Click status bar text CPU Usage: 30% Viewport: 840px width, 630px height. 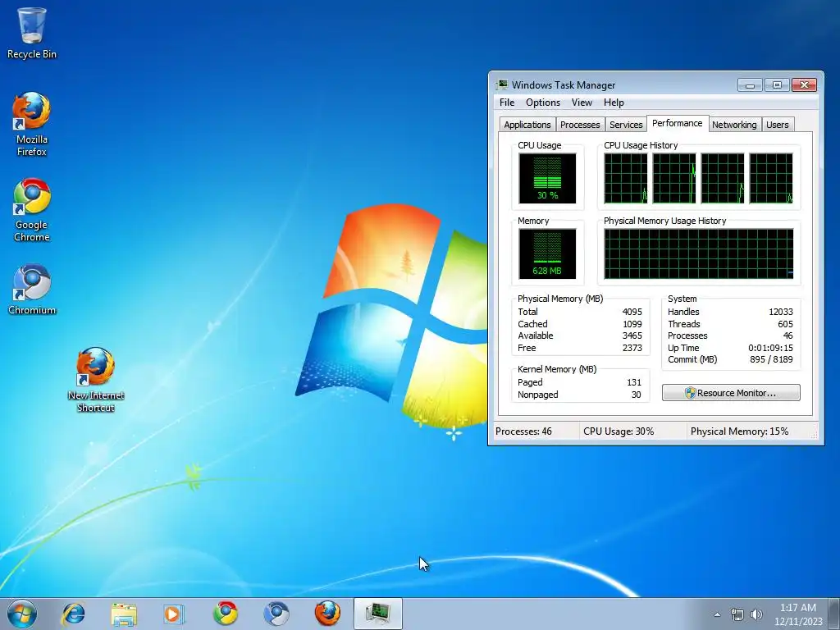click(619, 431)
